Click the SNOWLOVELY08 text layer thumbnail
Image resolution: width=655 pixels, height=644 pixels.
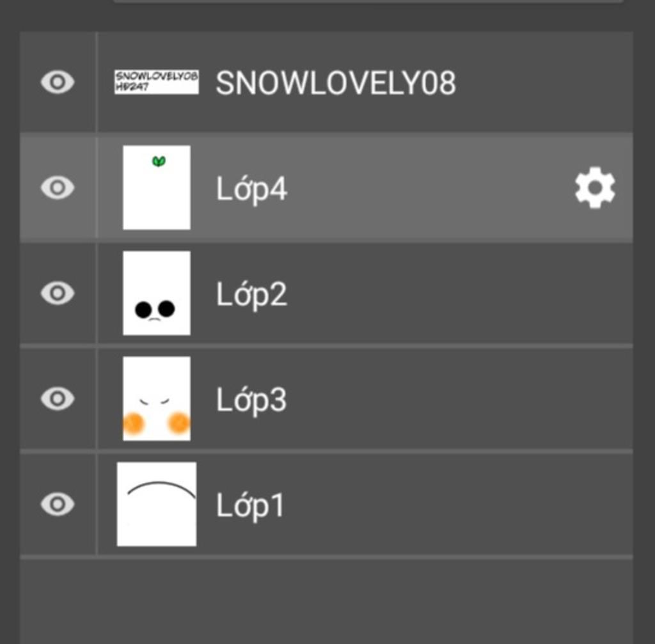[x=156, y=82]
